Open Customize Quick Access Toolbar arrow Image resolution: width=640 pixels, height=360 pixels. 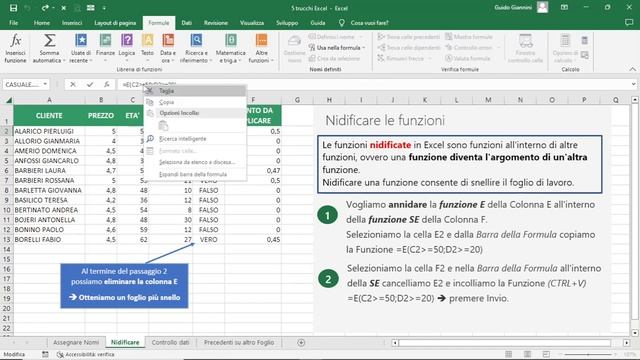point(104,8)
